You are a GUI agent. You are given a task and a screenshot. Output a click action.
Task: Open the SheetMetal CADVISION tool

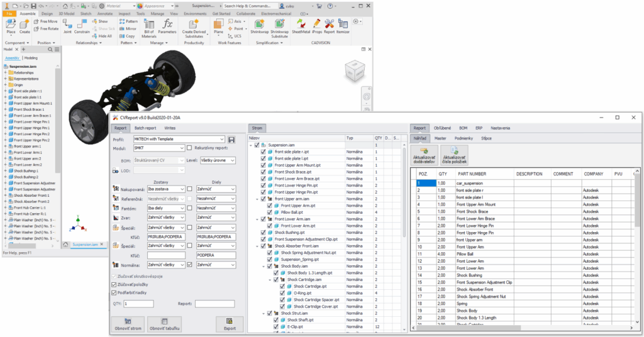click(301, 26)
